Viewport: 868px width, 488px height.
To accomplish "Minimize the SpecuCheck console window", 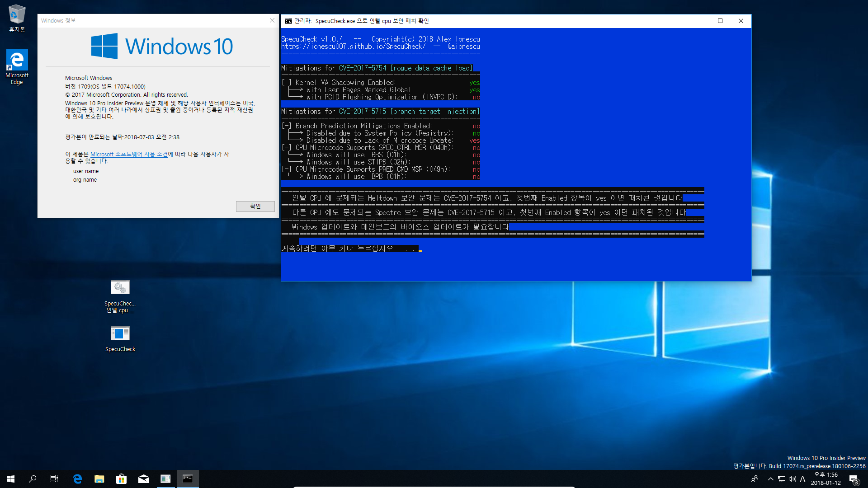I will pyautogui.click(x=699, y=21).
